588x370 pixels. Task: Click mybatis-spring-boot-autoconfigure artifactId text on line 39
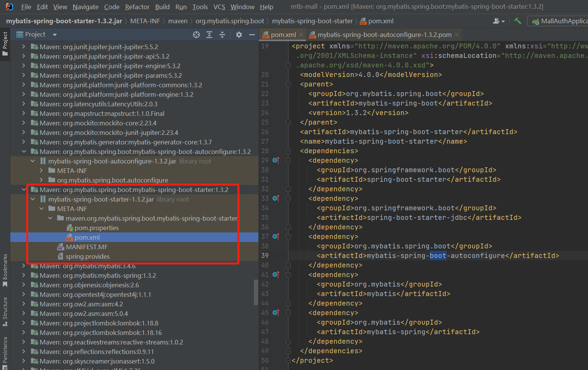(x=436, y=256)
